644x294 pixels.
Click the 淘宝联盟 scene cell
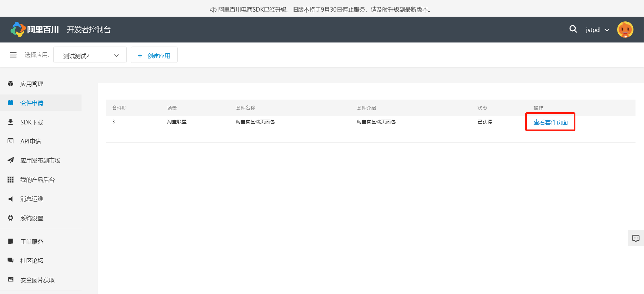pyautogui.click(x=177, y=122)
